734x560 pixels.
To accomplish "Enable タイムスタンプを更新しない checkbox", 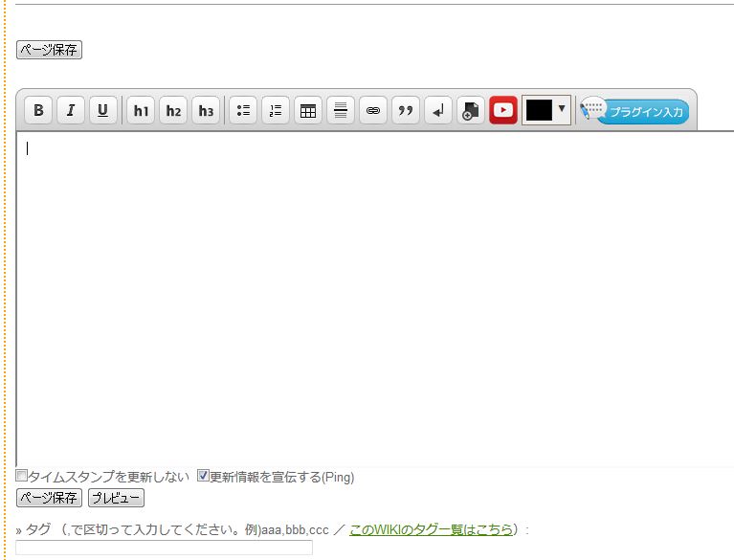I will click(22, 476).
